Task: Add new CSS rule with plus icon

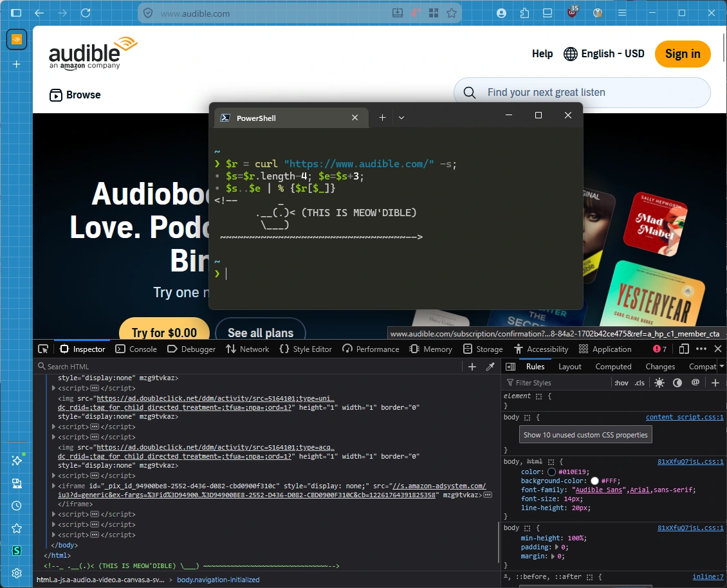Action: coord(715,383)
